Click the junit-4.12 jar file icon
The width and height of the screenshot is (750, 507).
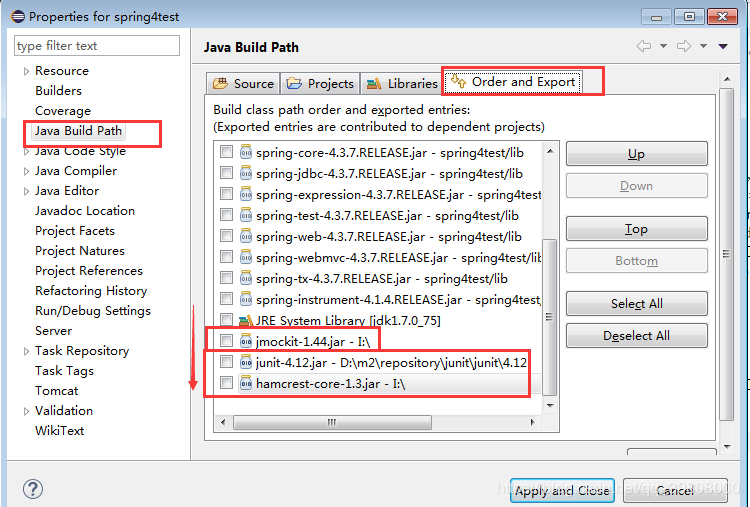point(245,363)
